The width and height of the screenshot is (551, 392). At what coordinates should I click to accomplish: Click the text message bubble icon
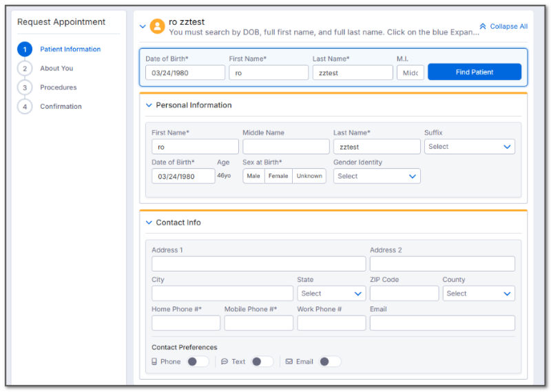(x=225, y=362)
